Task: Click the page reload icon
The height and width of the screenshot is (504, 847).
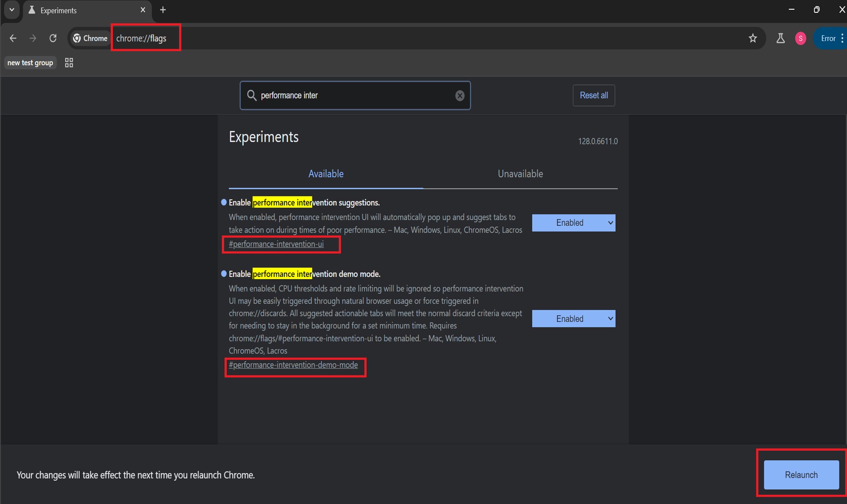Action: pos(53,38)
